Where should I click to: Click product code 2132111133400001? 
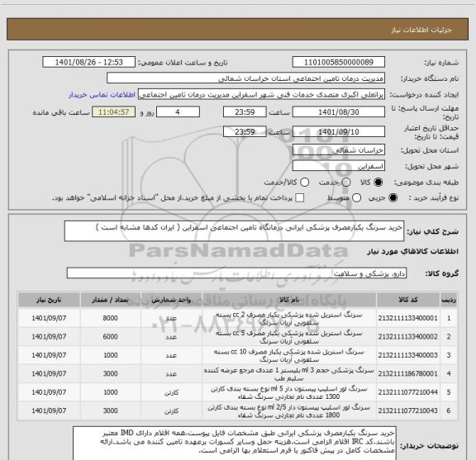pos(407,318)
